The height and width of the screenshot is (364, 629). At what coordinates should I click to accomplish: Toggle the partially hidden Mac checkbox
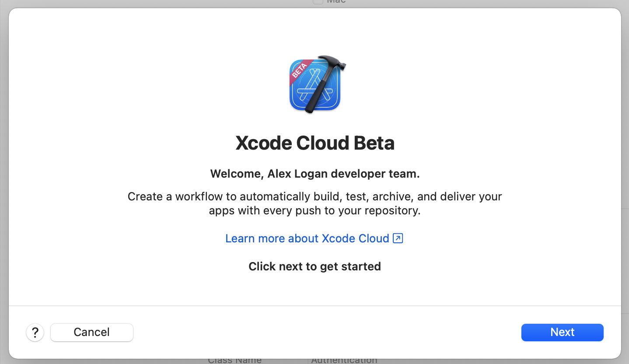coord(318,1)
